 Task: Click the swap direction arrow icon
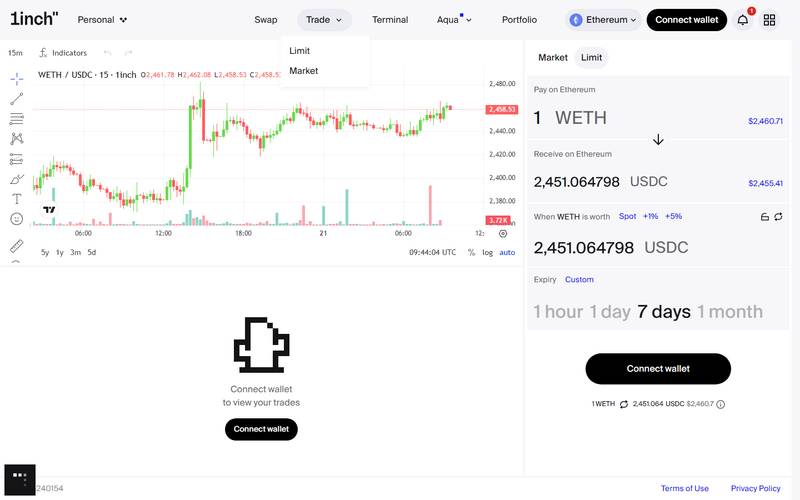658,139
